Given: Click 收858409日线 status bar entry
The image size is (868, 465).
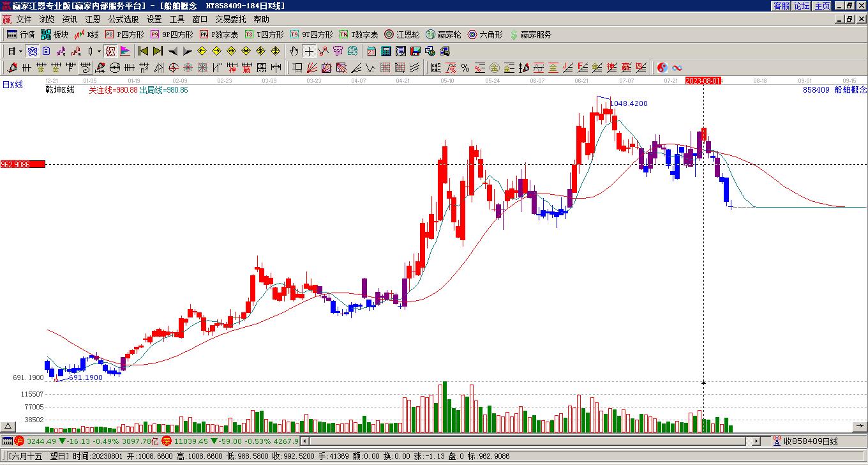Looking at the screenshot, I should 811,441.
